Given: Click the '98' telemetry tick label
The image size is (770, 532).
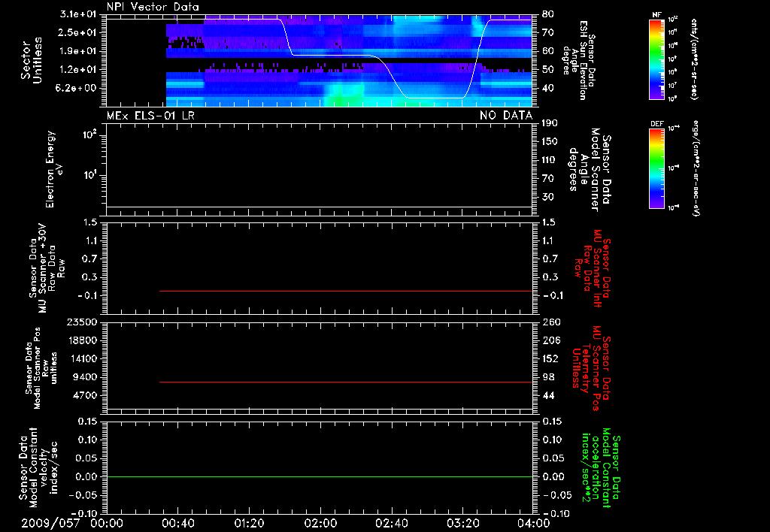Looking at the screenshot, I should point(548,377).
